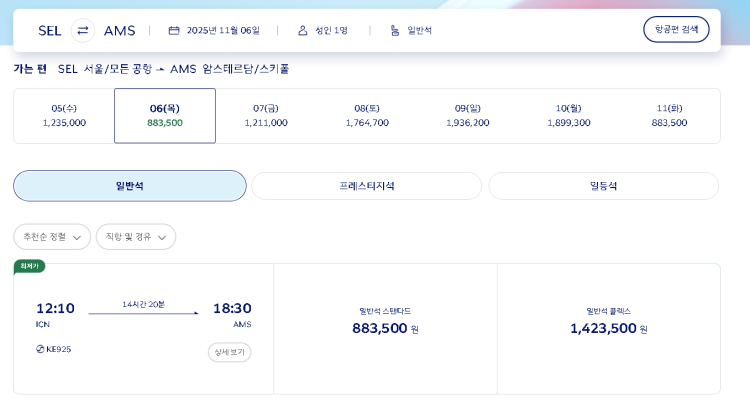This screenshot has height=406, width=750.
Task: Click the SEL departure airport field
Action: coord(50,30)
